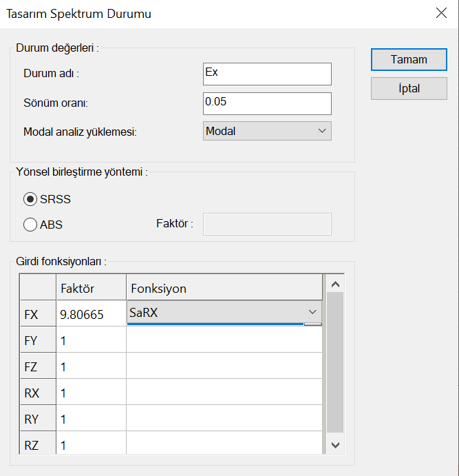Close the Tasarım Spektrum Durumu dialog

440,13
